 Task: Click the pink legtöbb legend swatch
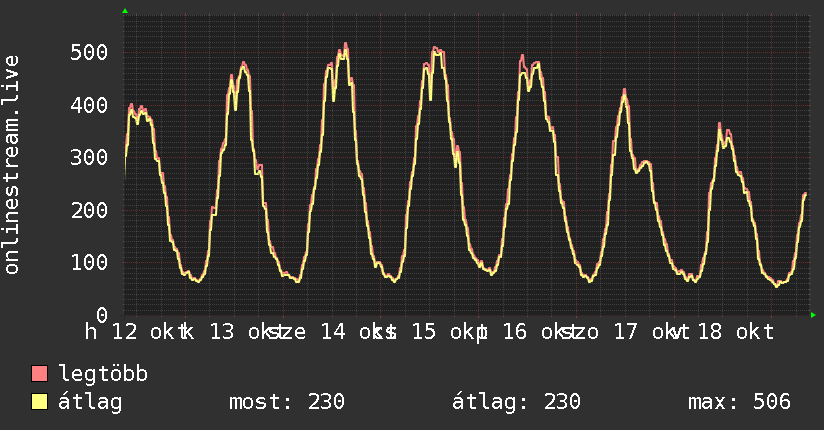(39, 373)
